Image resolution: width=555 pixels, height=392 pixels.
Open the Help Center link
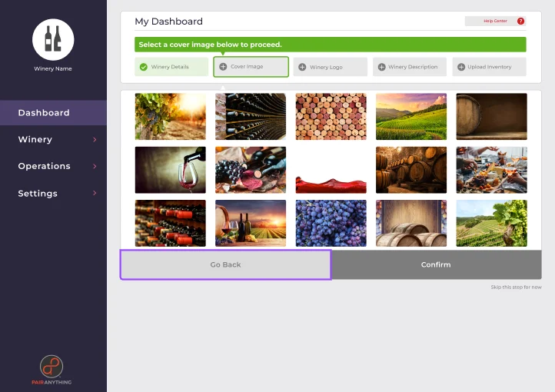(x=495, y=22)
